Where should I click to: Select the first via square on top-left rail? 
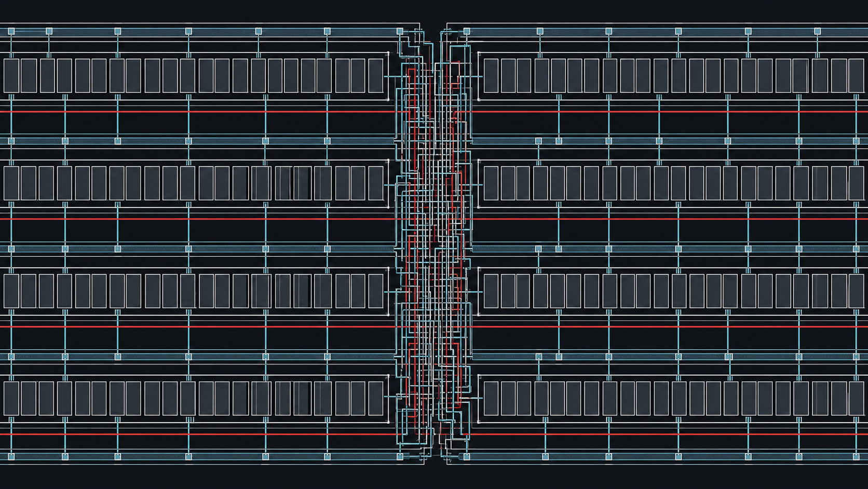coord(11,32)
